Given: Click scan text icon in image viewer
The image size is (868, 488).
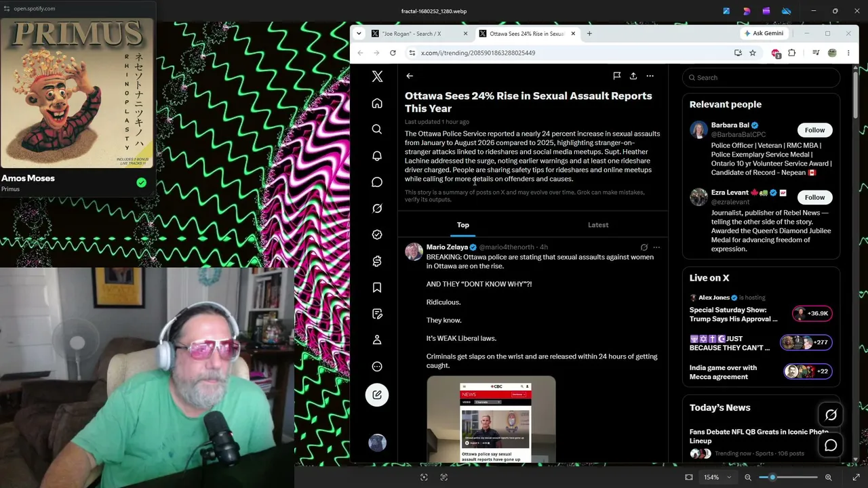Looking at the screenshot, I should (x=444, y=477).
